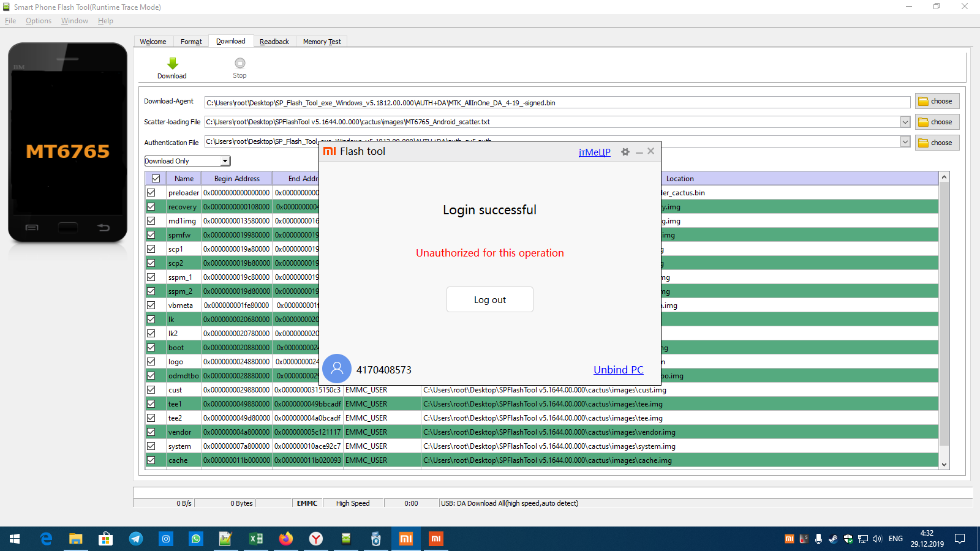Image resolution: width=980 pixels, height=551 pixels.
Task: Click the Stop icon in the toolbar
Action: [239, 63]
